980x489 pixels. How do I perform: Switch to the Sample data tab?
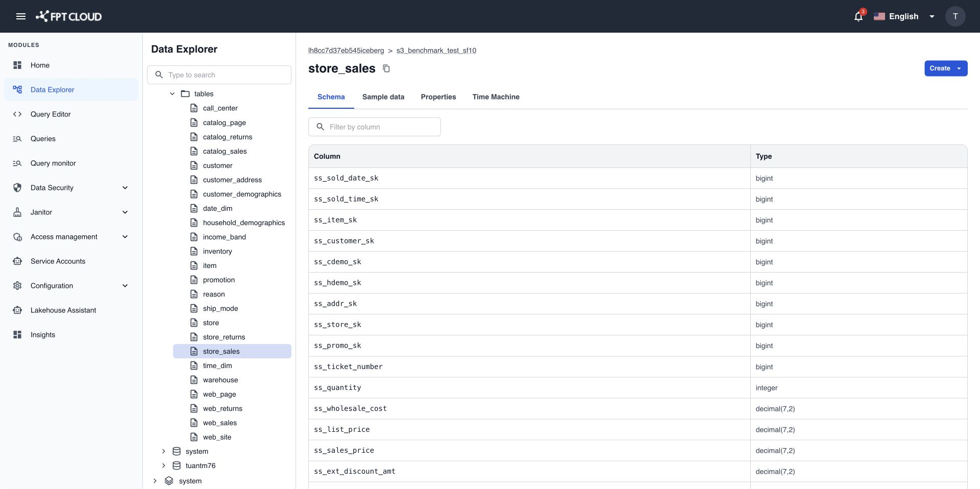coord(383,97)
